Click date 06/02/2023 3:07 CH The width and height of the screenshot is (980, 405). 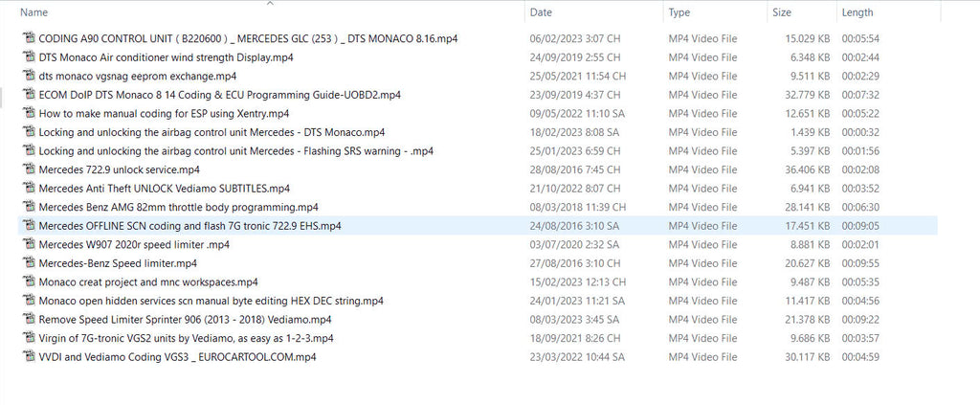coord(575,38)
